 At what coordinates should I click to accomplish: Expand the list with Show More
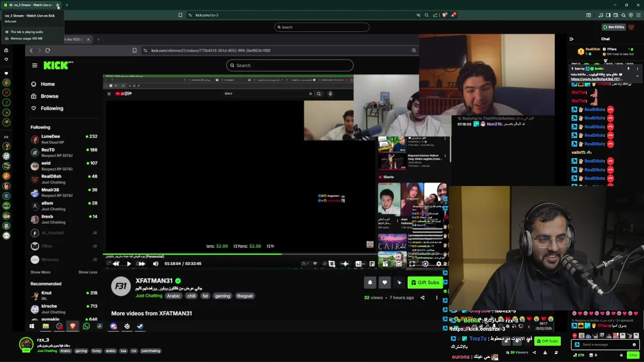tap(40, 272)
